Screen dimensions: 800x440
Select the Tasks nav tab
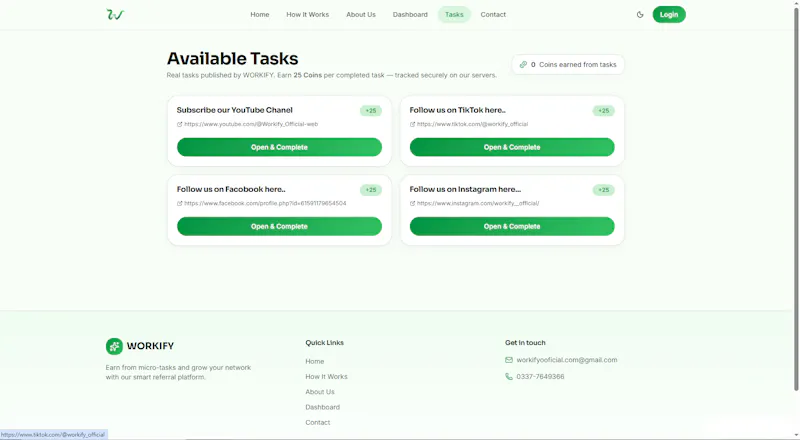point(454,14)
